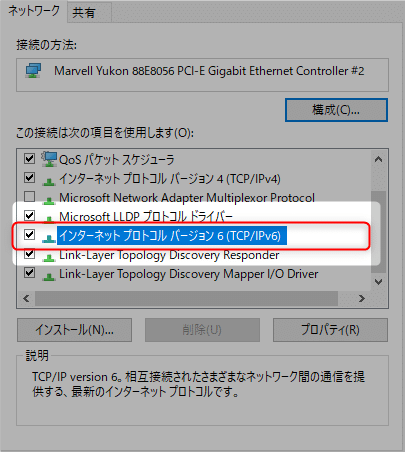Click the list's scroll up arrow
The image size is (405, 452).
click(x=378, y=159)
